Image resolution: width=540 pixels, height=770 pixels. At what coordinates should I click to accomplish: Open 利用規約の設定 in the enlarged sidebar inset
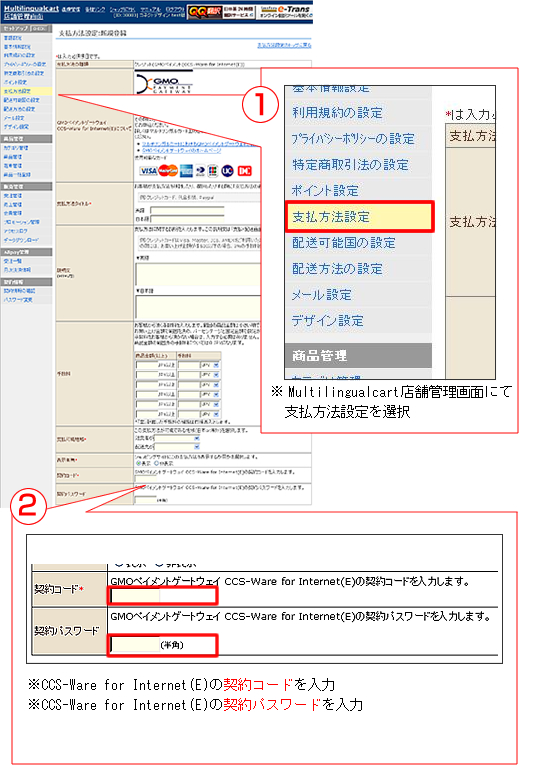pos(337,113)
